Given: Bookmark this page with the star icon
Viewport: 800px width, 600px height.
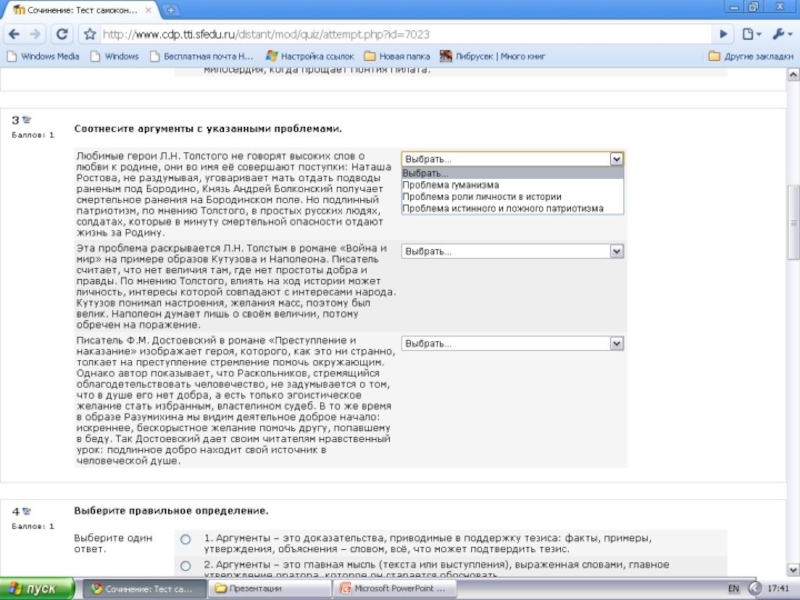Looking at the screenshot, I should [x=90, y=34].
